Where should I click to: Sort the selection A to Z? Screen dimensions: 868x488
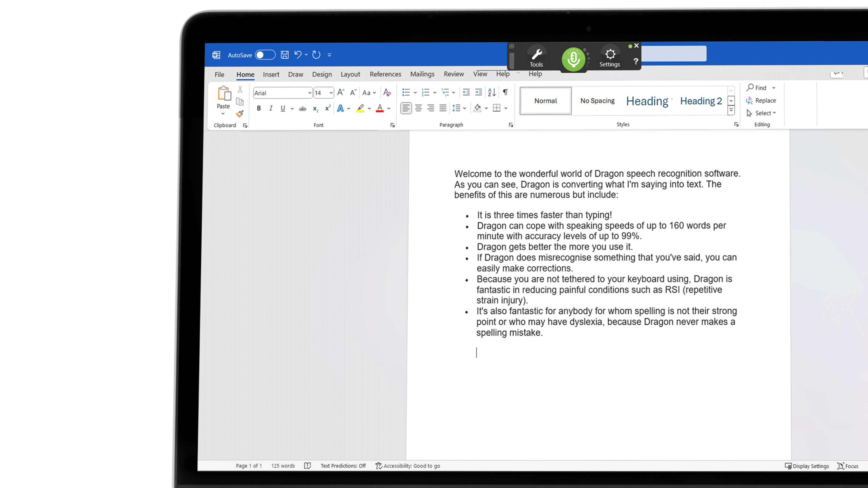click(492, 92)
